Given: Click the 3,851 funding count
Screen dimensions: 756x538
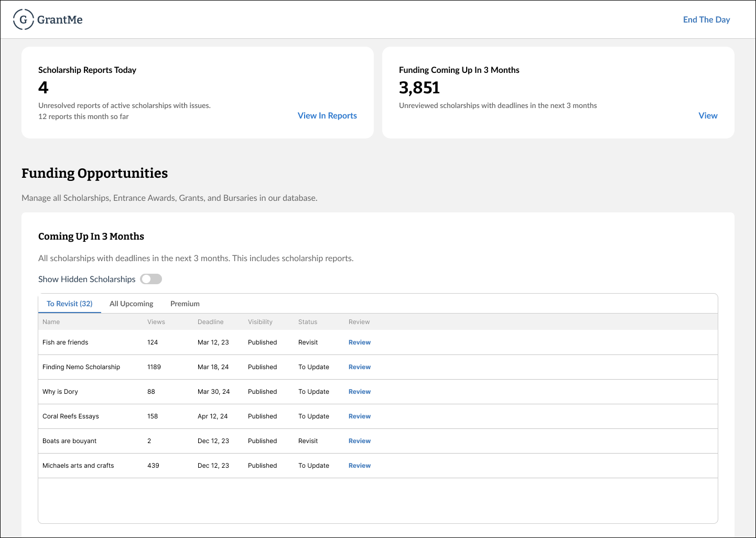Looking at the screenshot, I should [419, 87].
